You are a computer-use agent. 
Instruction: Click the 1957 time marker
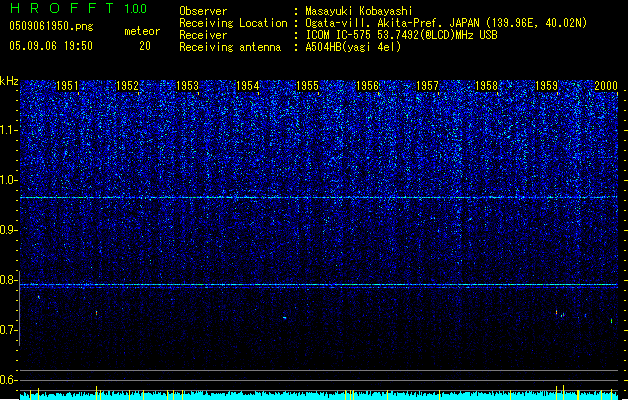[427, 86]
